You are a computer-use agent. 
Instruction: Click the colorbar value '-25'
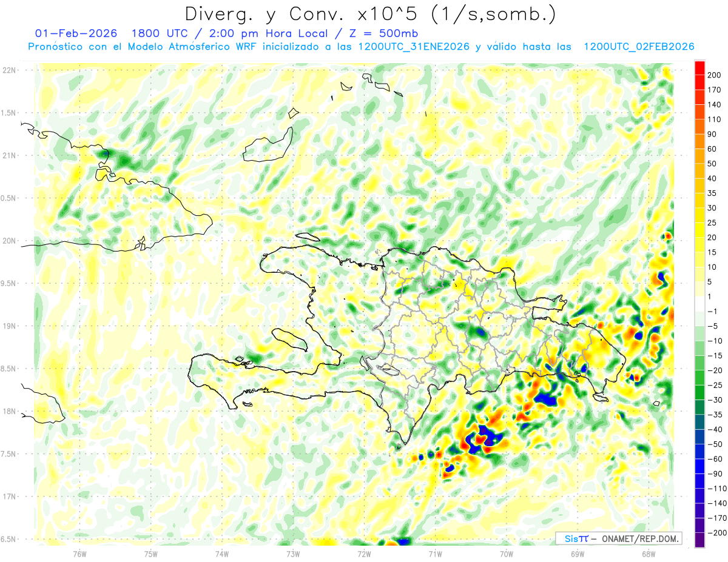tap(715, 385)
